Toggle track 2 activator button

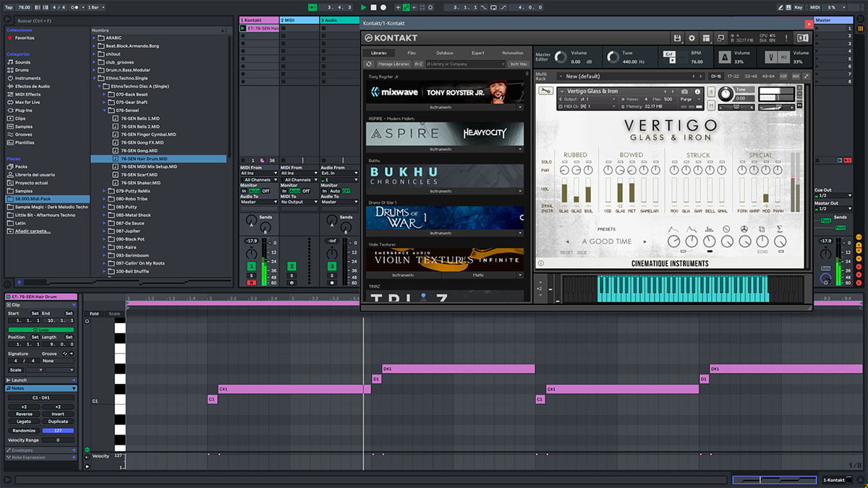pos(292,267)
